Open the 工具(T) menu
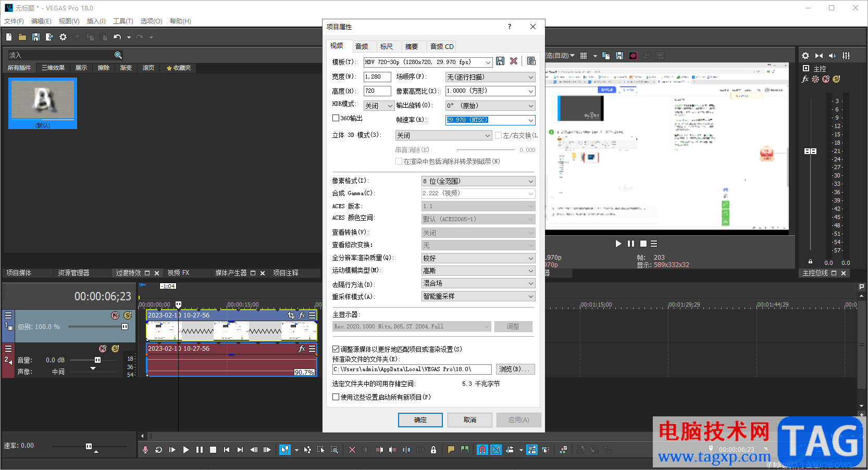The width and height of the screenshot is (868, 470). click(x=123, y=21)
